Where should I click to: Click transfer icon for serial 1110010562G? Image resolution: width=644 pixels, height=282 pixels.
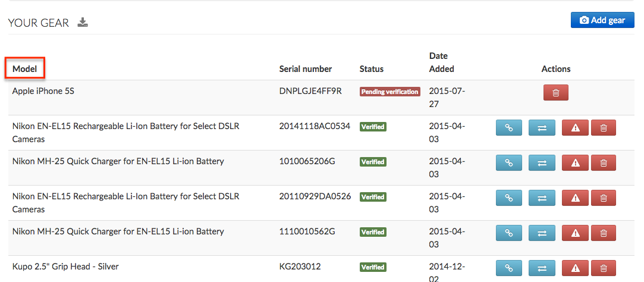(x=542, y=233)
